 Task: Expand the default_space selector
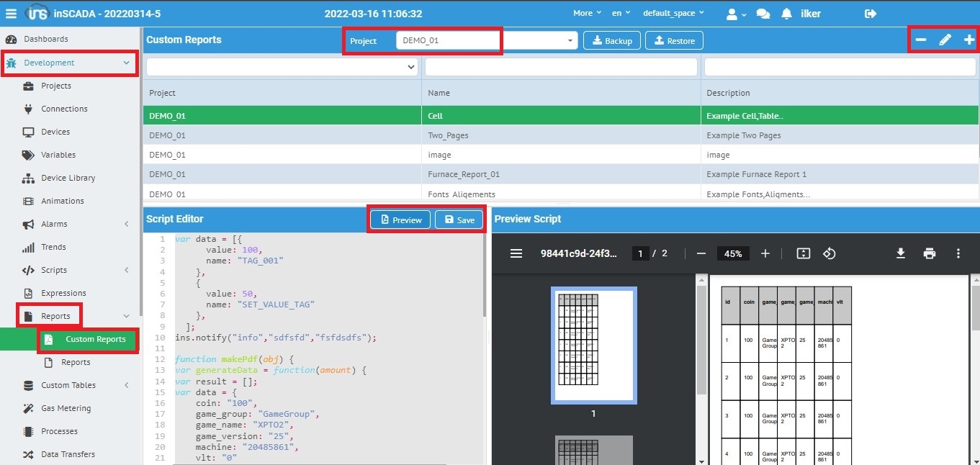click(673, 14)
